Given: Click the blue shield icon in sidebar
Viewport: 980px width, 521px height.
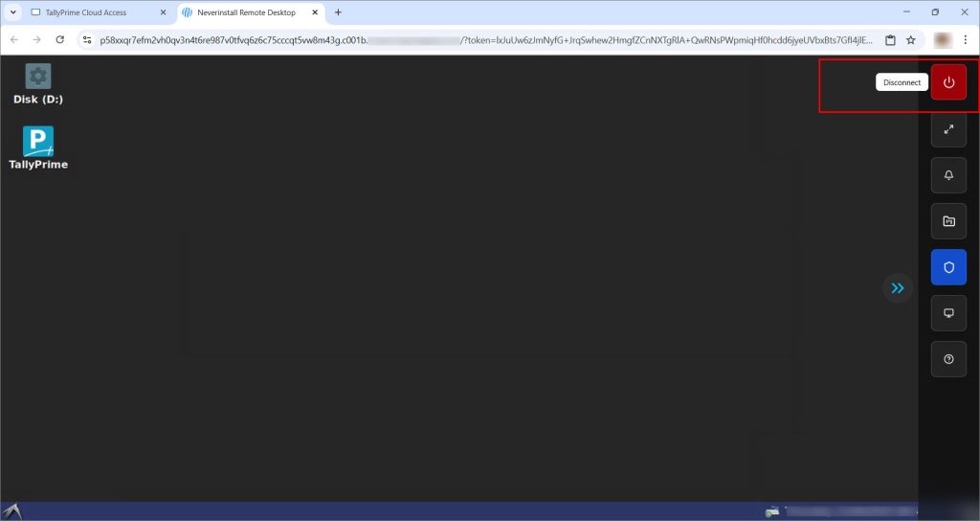Looking at the screenshot, I should [948, 267].
